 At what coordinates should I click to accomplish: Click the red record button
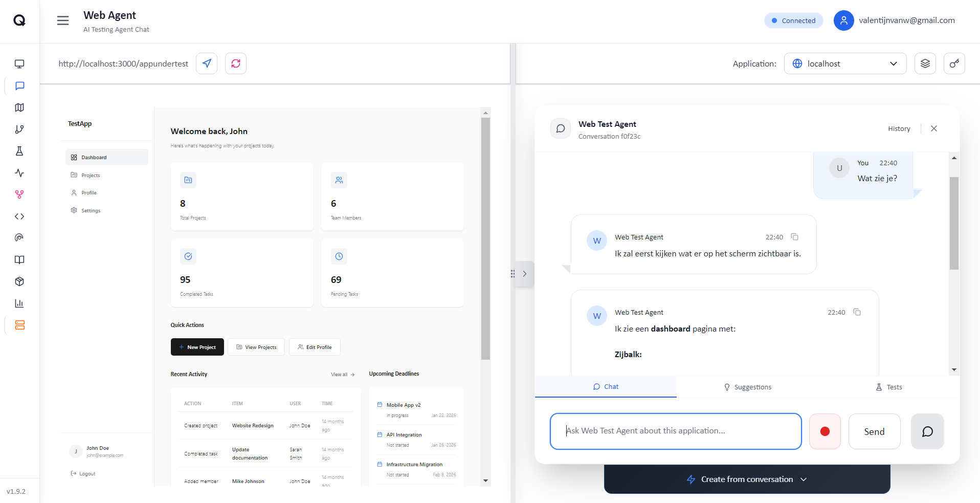[825, 431]
